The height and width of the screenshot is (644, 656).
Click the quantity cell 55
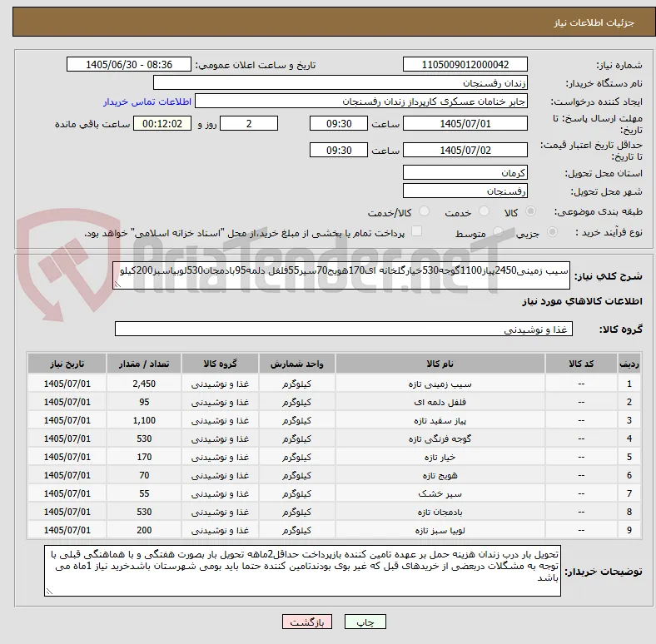[144, 494]
